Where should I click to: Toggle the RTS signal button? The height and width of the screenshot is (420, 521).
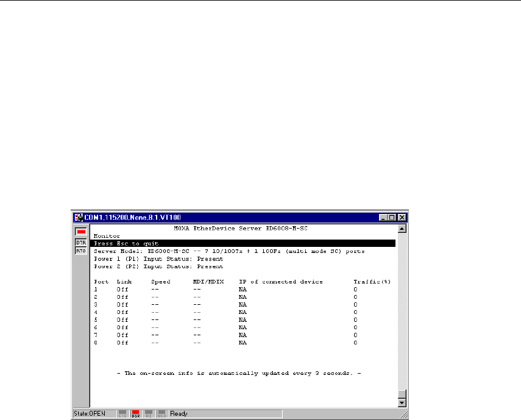pyautogui.click(x=81, y=251)
